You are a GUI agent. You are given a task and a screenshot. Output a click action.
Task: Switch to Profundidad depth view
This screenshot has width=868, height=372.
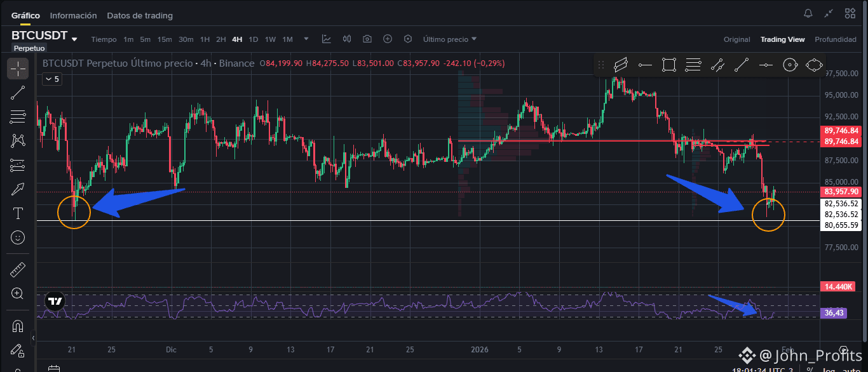pos(836,39)
